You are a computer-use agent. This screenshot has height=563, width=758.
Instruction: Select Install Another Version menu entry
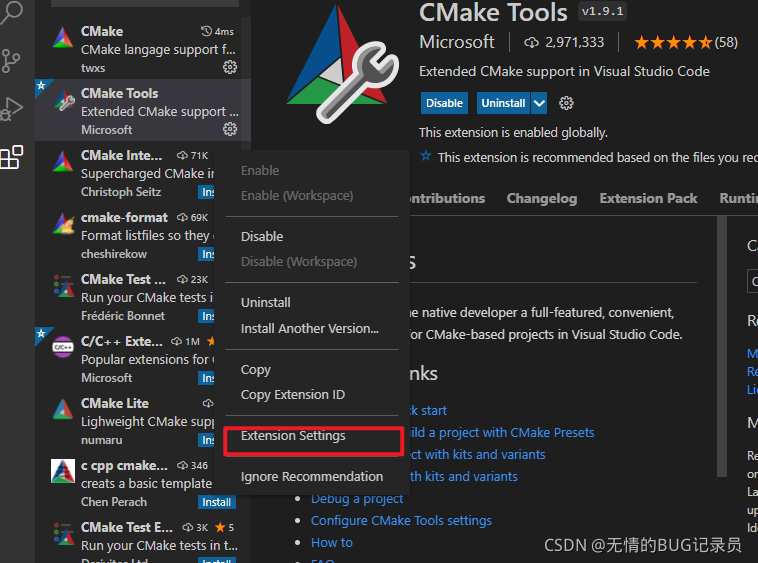point(312,329)
